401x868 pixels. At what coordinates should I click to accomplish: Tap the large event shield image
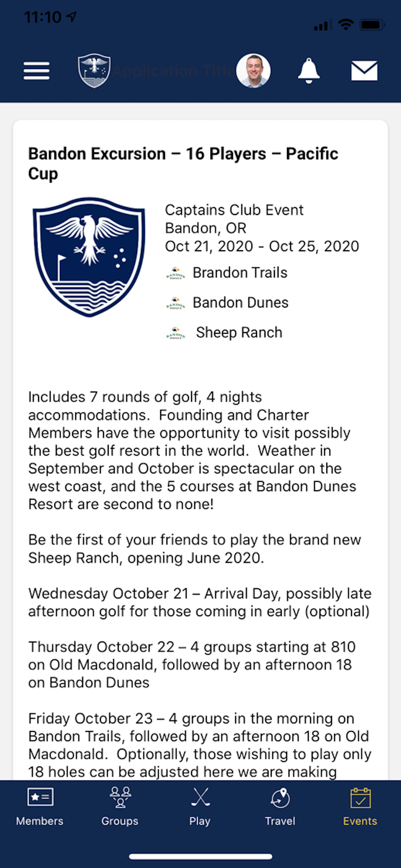pyautogui.click(x=89, y=257)
